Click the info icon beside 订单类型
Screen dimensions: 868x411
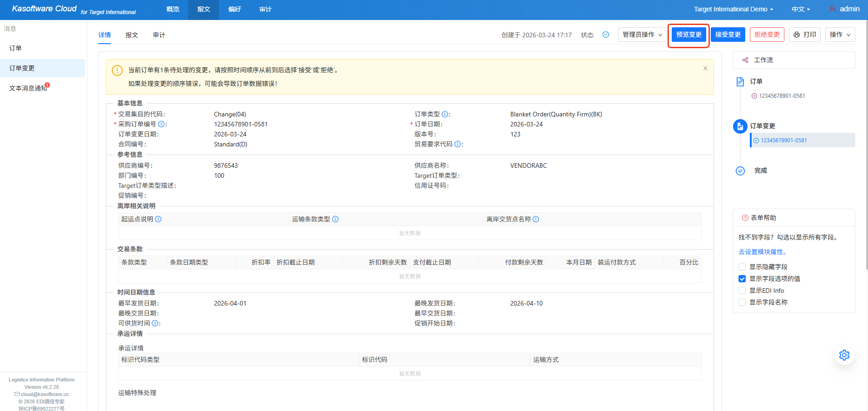[x=445, y=114]
